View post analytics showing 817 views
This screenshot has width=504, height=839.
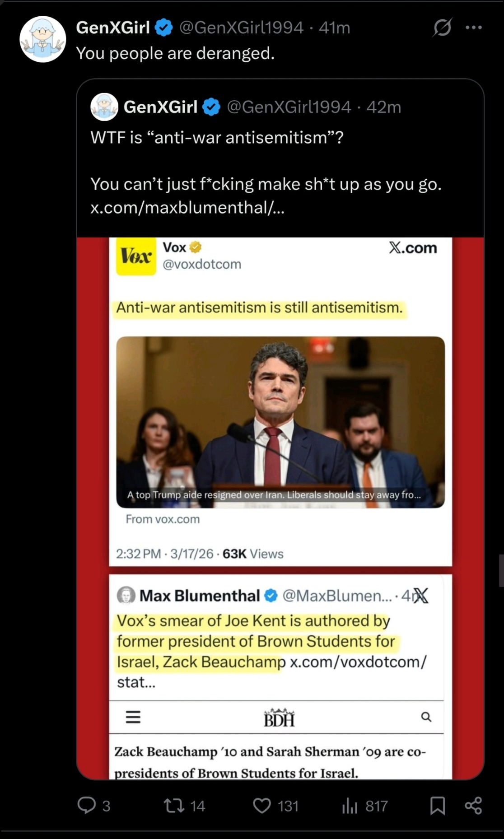(365, 805)
